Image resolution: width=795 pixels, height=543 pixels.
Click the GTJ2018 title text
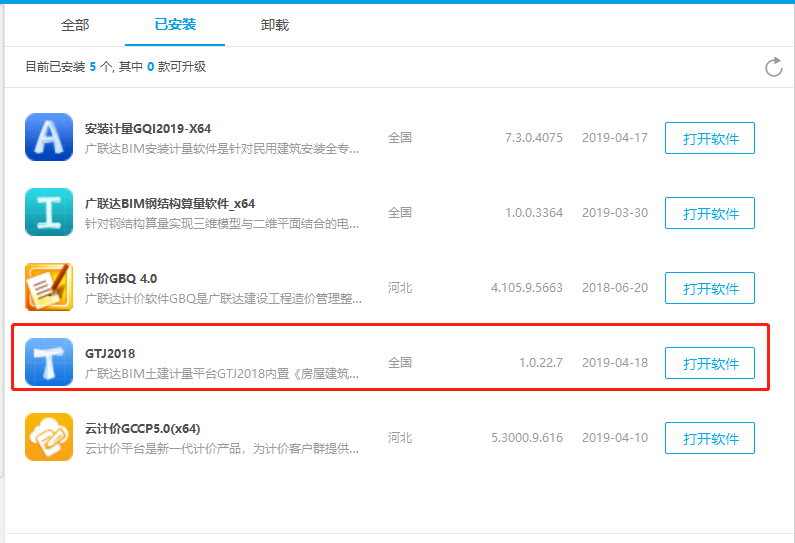coord(110,353)
